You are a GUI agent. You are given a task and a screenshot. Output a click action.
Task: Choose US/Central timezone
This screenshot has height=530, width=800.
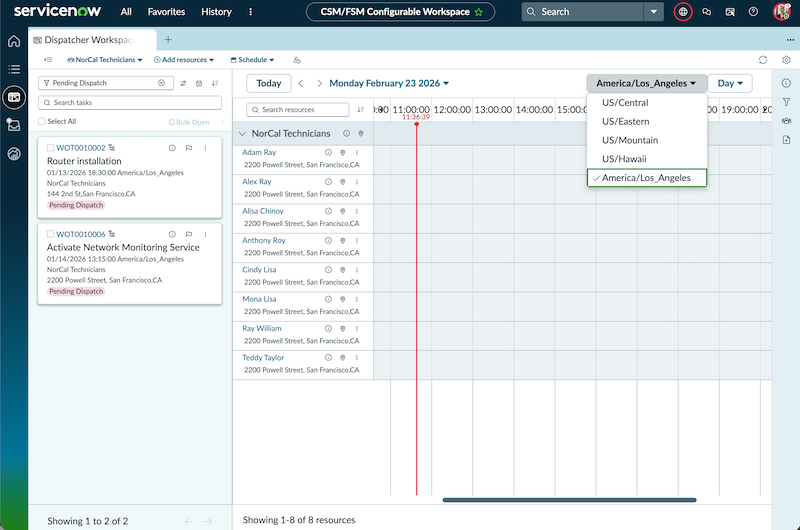647,103
